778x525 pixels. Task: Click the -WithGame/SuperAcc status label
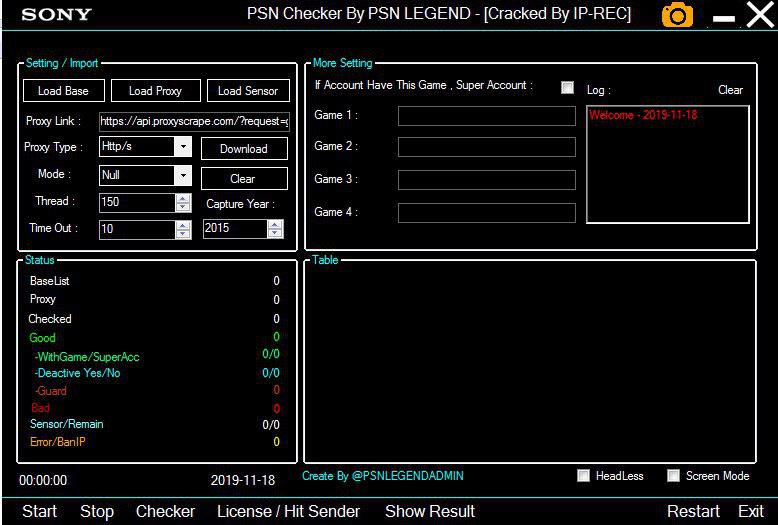(87, 357)
